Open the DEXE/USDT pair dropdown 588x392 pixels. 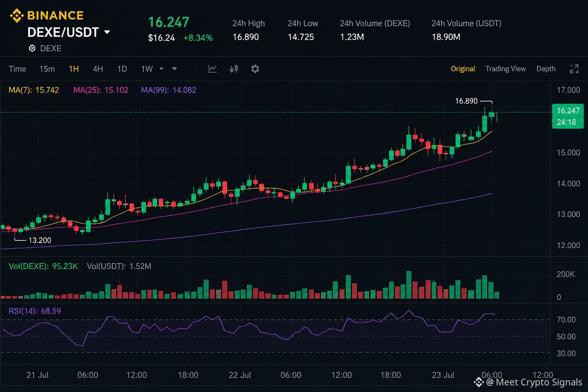tap(107, 32)
